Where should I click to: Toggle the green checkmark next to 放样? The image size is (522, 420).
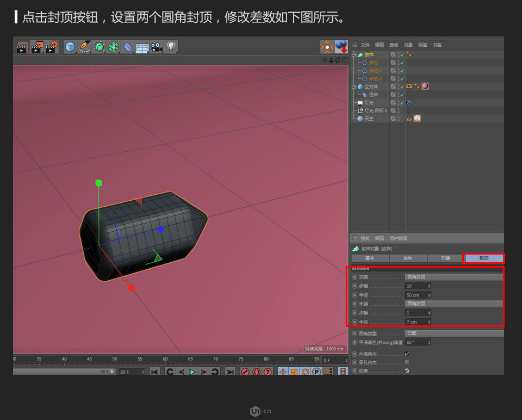tap(401, 54)
